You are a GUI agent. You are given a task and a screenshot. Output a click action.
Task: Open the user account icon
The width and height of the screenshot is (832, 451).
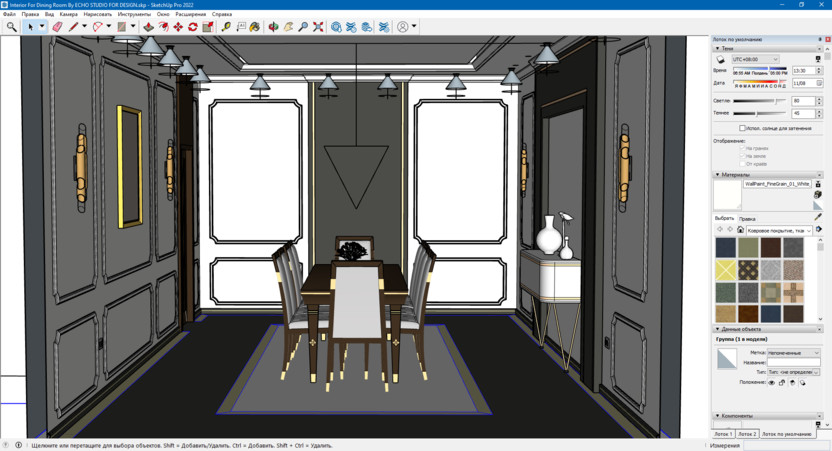click(x=403, y=27)
